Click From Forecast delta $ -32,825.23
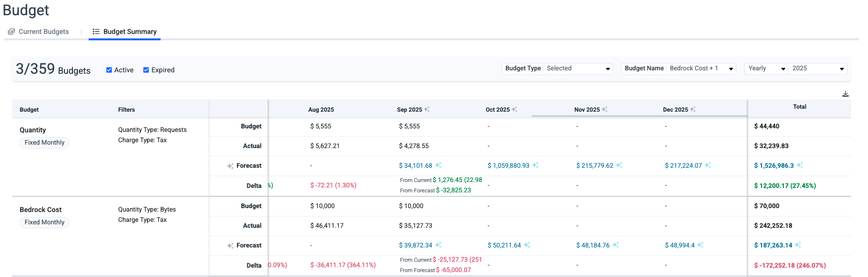 coord(453,190)
